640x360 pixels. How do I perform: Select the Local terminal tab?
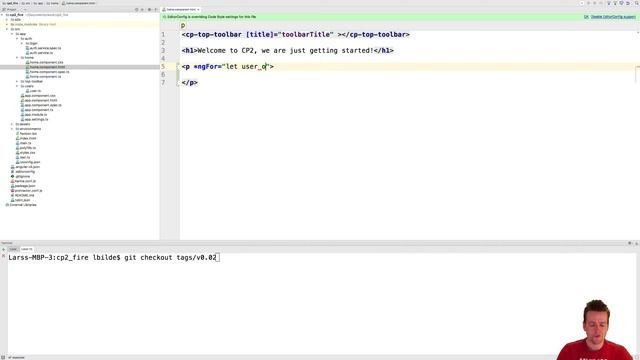tap(13, 249)
